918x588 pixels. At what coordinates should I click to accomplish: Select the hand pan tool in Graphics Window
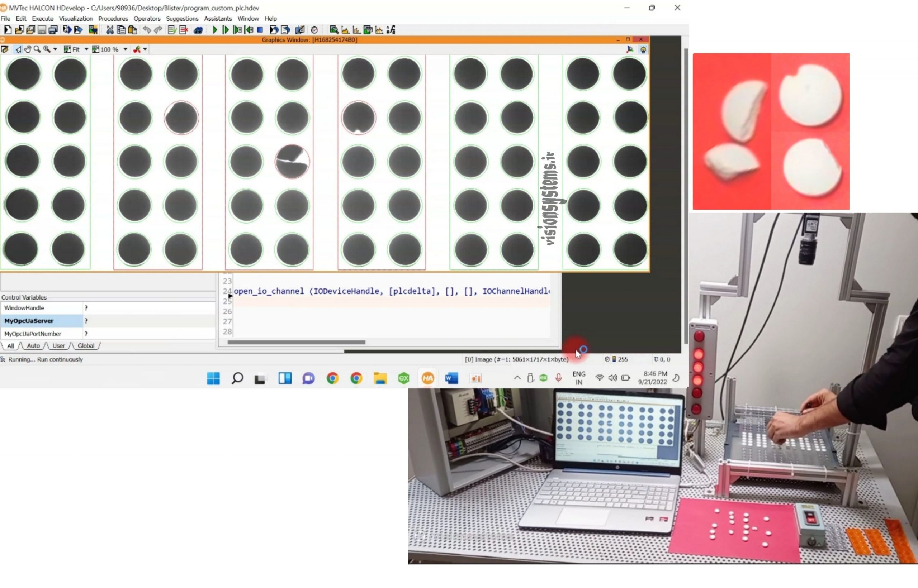[x=28, y=49]
